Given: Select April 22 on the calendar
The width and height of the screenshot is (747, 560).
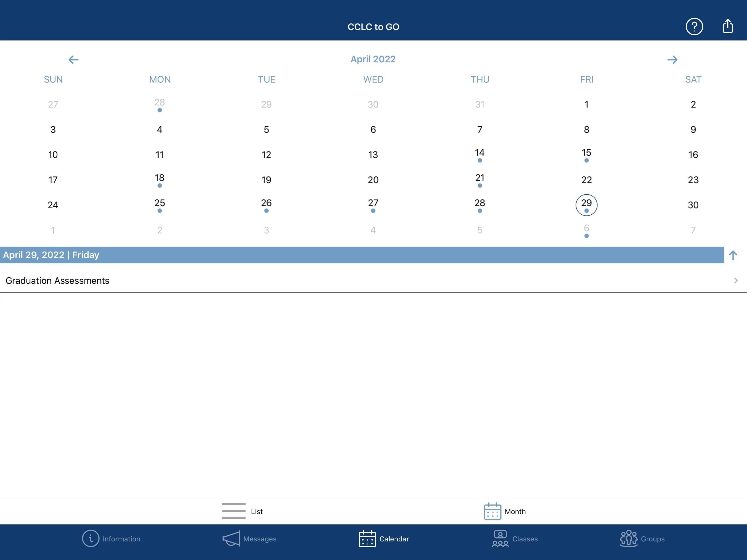Looking at the screenshot, I should pyautogui.click(x=586, y=180).
